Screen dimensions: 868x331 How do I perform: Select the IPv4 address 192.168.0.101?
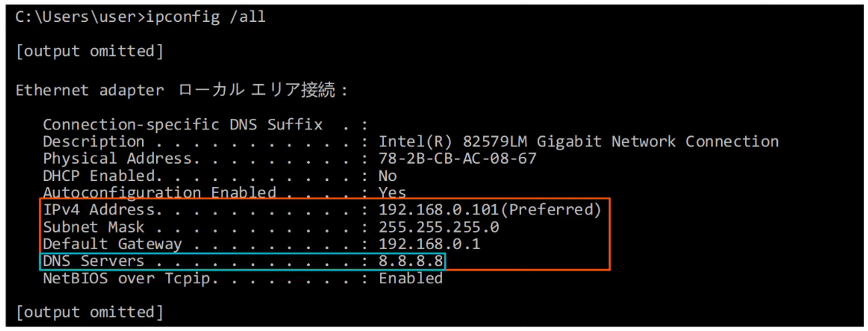point(438,210)
